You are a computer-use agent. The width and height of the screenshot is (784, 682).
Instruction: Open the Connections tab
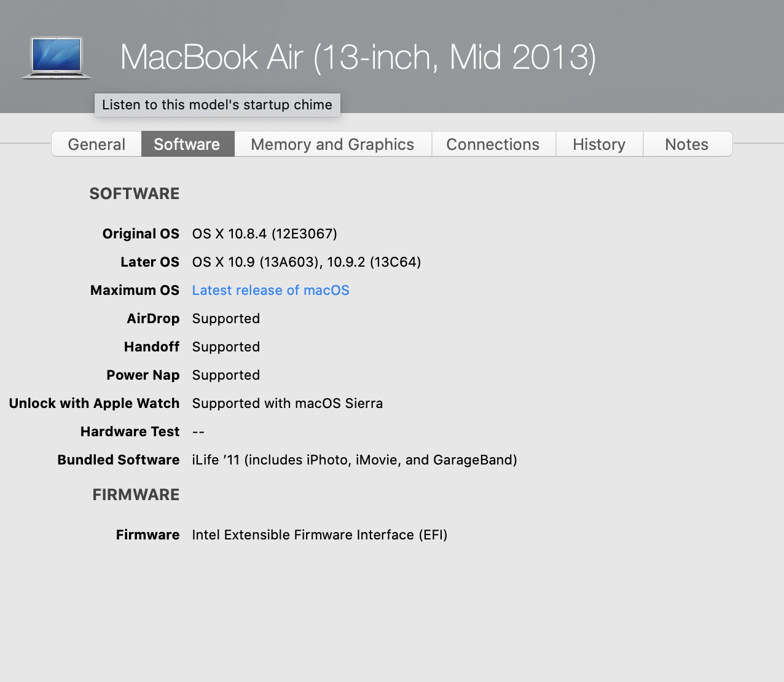493,144
